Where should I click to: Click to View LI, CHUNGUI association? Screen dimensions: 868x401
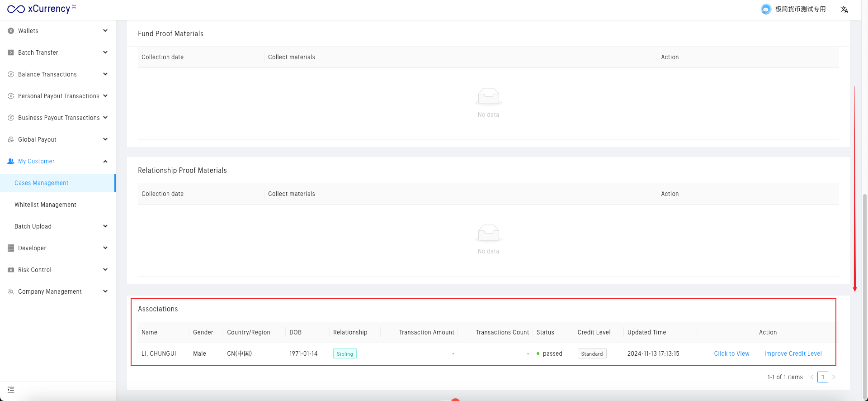pos(731,354)
